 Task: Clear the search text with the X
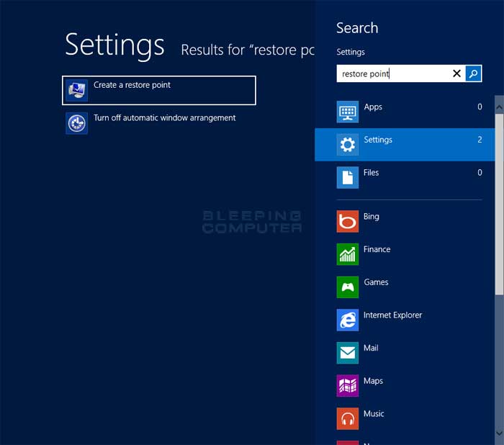click(456, 73)
